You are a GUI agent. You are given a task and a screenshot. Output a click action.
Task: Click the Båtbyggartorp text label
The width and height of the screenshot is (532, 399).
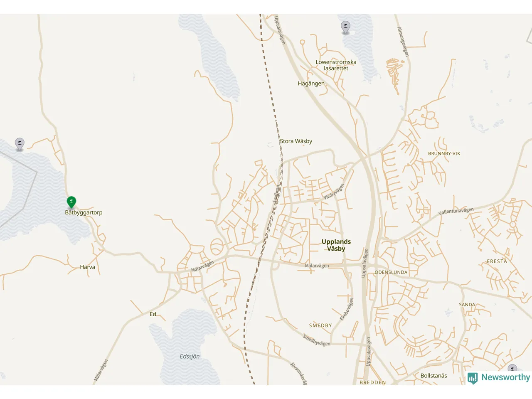coord(84,212)
